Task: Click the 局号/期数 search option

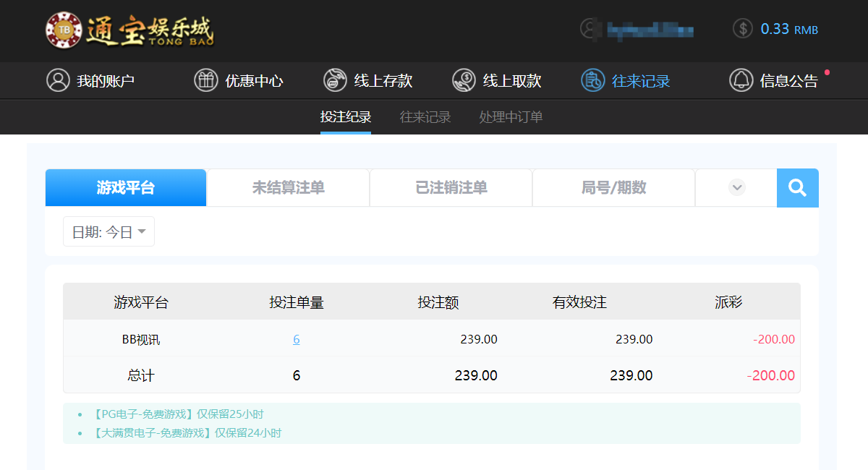Action: (x=613, y=187)
